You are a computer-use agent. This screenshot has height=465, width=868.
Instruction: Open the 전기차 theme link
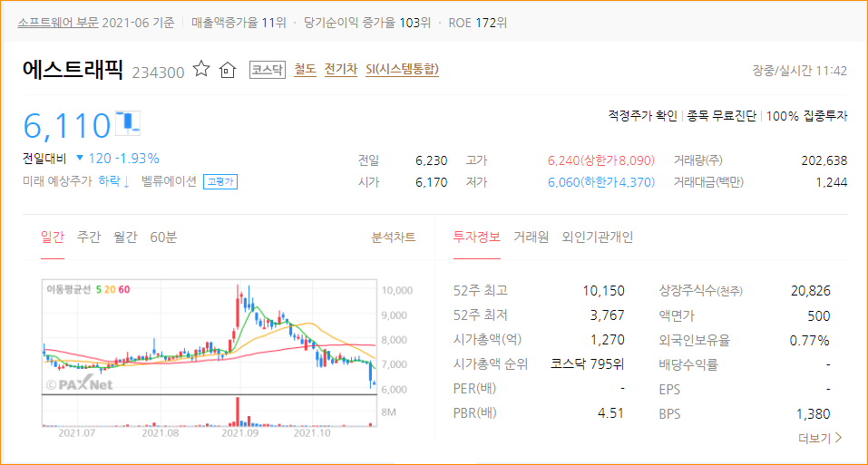pyautogui.click(x=341, y=69)
